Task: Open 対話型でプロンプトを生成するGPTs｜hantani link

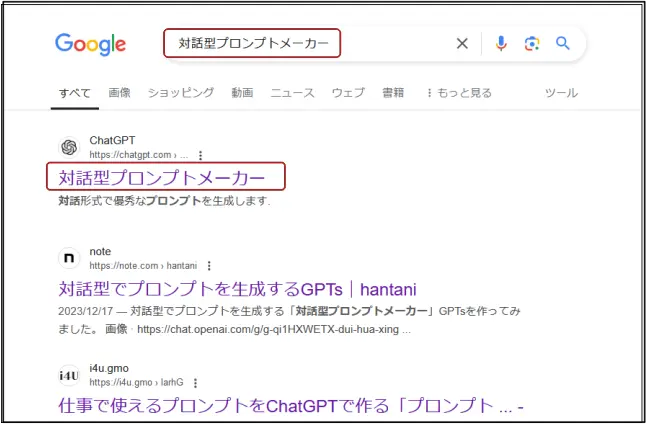Action: coord(237,289)
